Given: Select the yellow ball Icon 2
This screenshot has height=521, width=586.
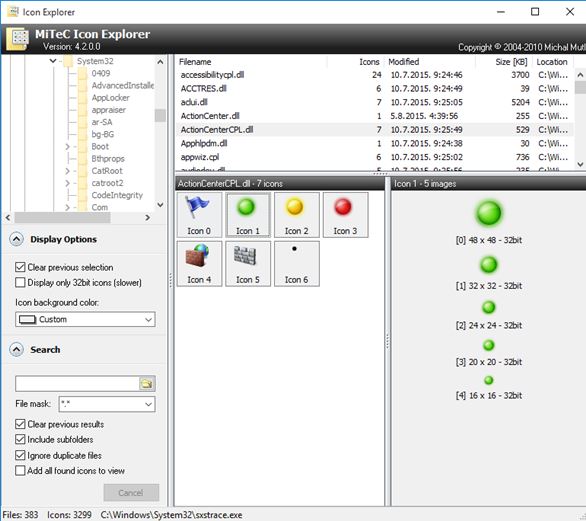Looking at the screenshot, I should click(296, 215).
